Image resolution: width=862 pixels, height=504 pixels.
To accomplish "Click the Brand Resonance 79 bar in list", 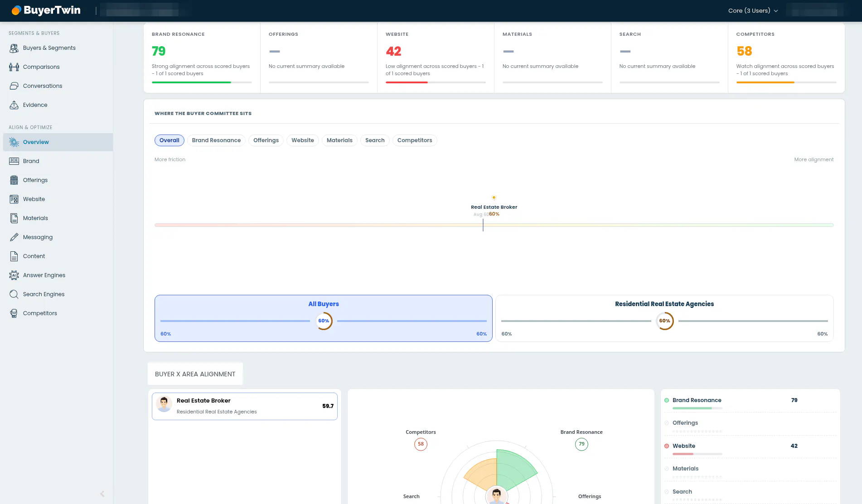I will tap(697, 408).
